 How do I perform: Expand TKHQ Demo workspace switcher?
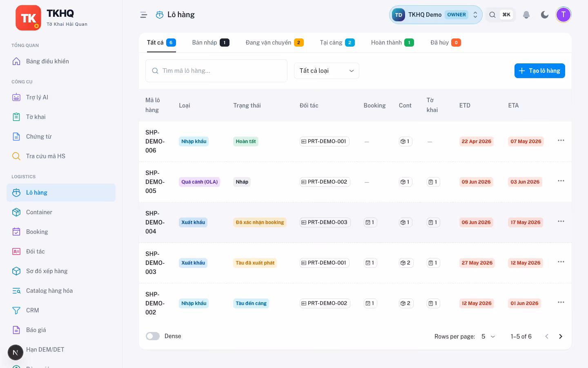click(x=436, y=15)
